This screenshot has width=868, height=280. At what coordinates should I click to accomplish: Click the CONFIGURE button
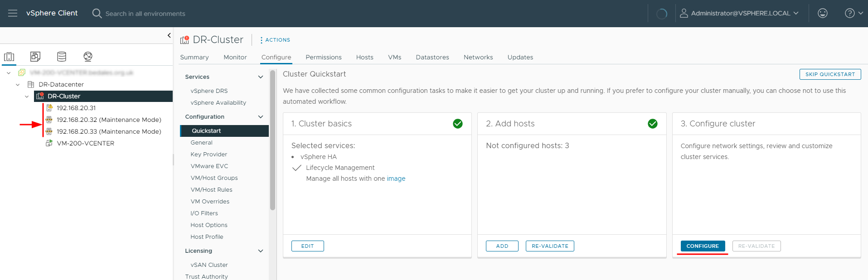(x=703, y=246)
